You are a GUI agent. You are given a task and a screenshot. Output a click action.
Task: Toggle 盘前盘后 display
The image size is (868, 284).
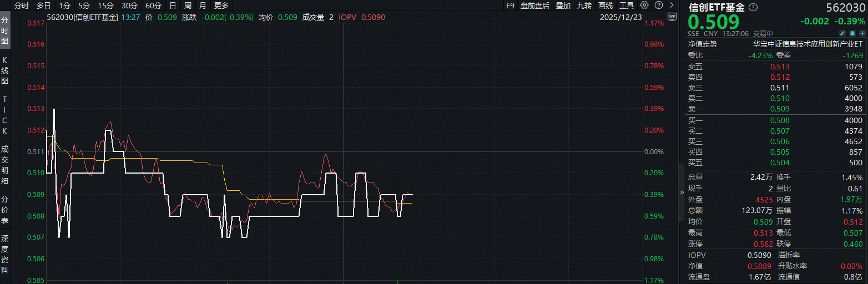[534, 6]
